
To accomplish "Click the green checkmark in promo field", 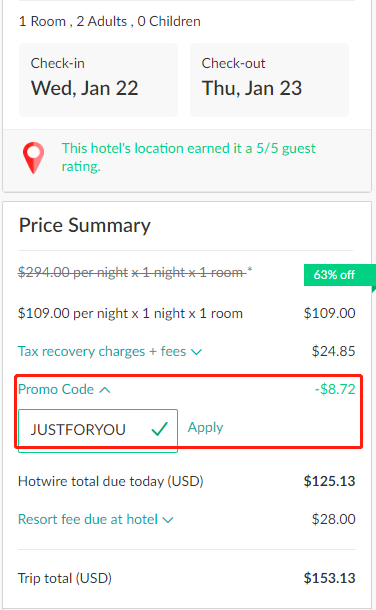I will click(x=159, y=429).
